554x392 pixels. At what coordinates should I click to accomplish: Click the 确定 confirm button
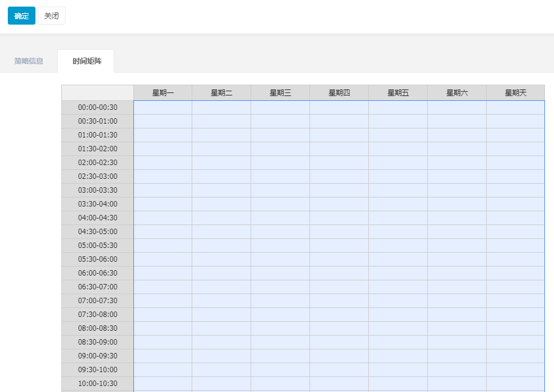tap(22, 16)
